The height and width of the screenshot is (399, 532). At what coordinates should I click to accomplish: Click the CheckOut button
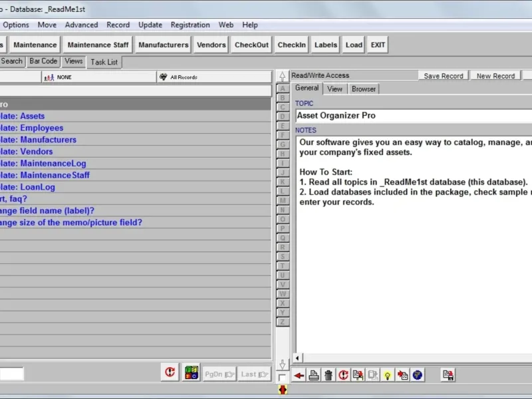pos(251,45)
